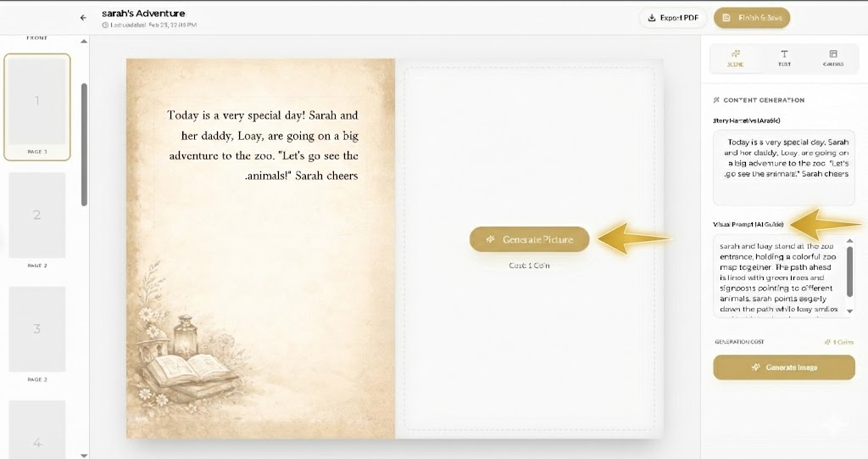Click the save icon in Finish & Save
The height and width of the screenshot is (459, 868).
coord(726,18)
